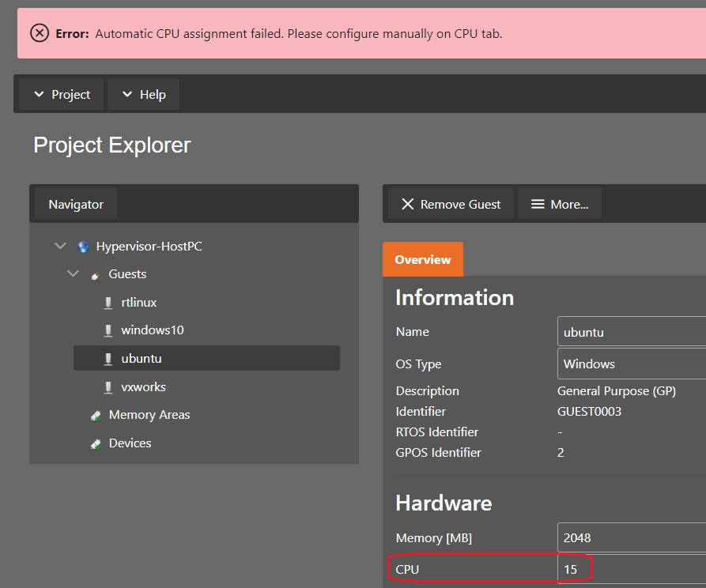Open the OS Type dropdown

tap(631, 364)
